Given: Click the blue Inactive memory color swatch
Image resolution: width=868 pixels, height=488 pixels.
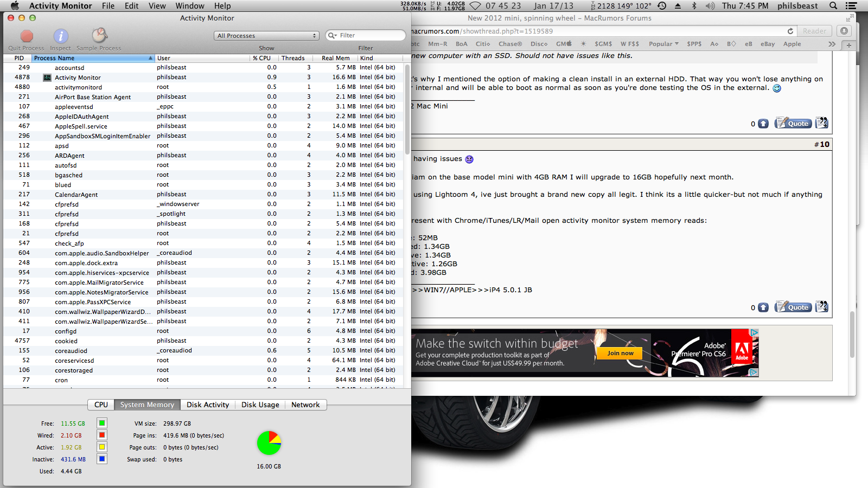Looking at the screenshot, I should pyautogui.click(x=102, y=459).
